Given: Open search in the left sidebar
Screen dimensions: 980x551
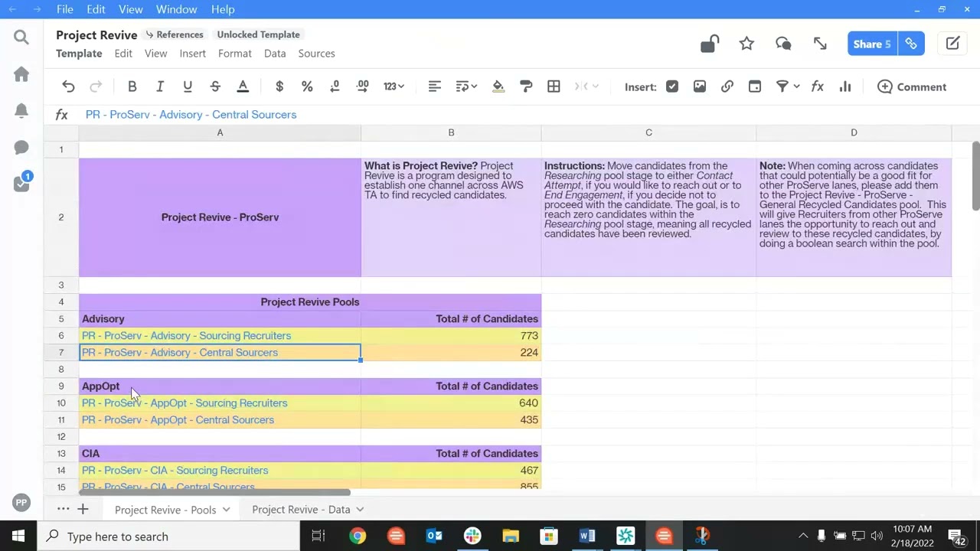Looking at the screenshot, I should click(x=21, y=37).
